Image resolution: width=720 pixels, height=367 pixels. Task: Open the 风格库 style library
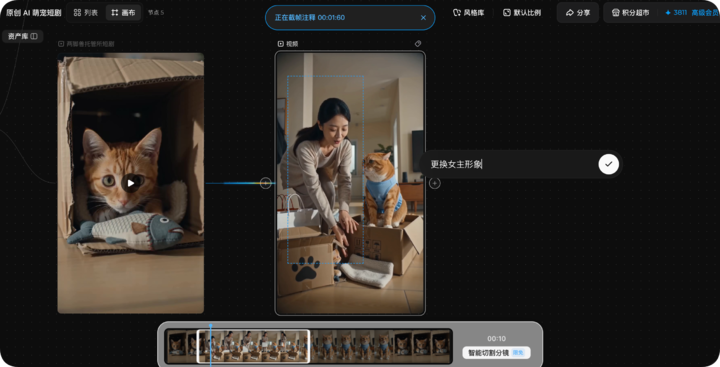click(469, 12)
